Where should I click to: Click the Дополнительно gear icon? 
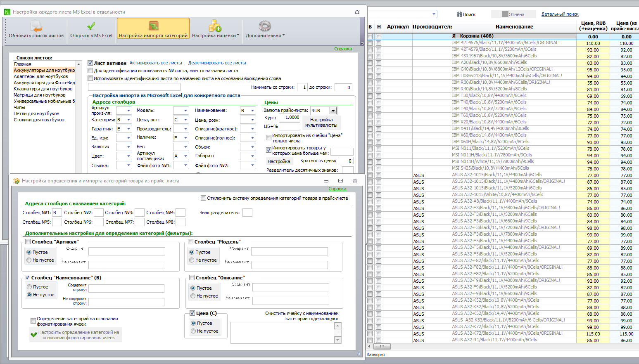pos(265,26)
